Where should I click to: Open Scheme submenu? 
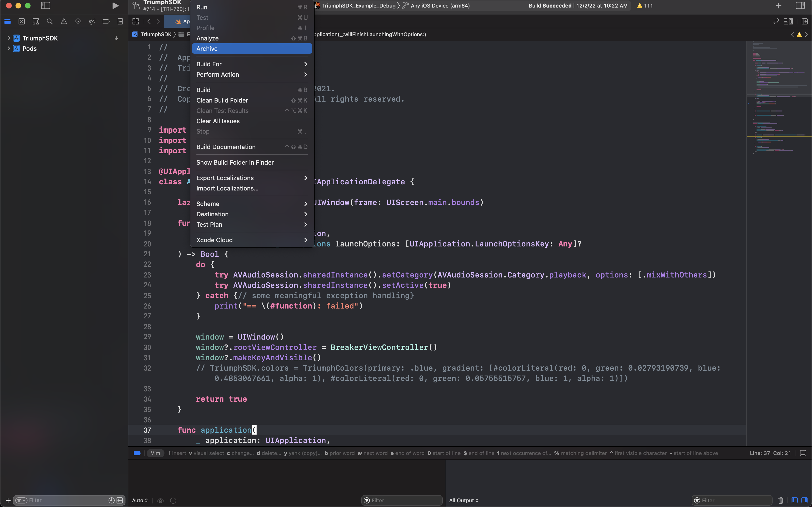252,204
